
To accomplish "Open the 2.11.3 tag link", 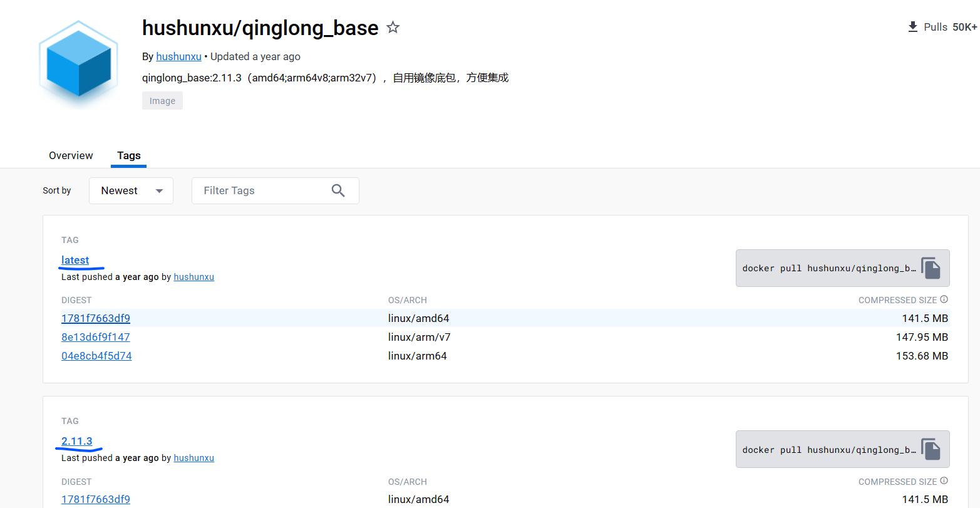I will point(76,441).
